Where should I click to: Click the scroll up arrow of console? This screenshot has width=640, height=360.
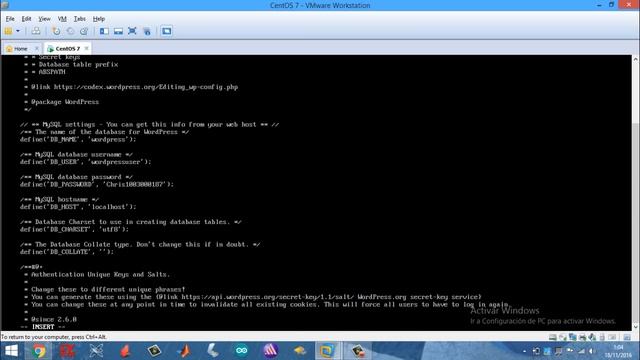coord(636,59)
